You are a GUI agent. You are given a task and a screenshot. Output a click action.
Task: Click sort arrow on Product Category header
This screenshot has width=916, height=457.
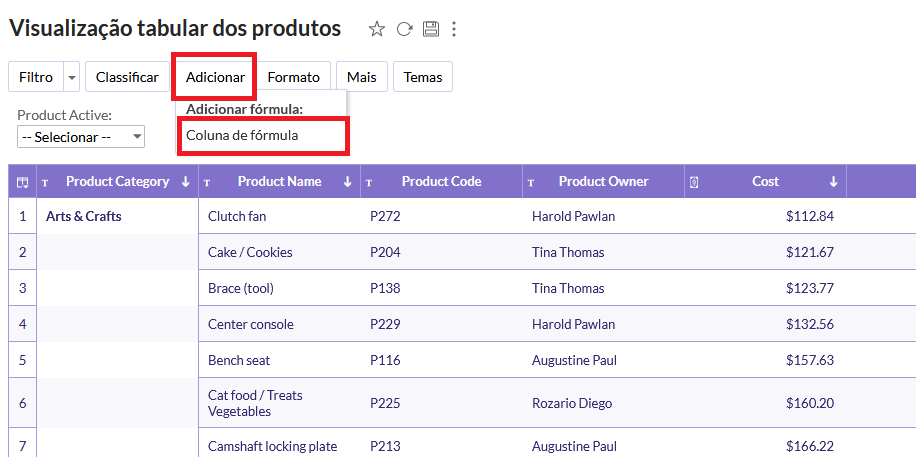pos(186,182)
